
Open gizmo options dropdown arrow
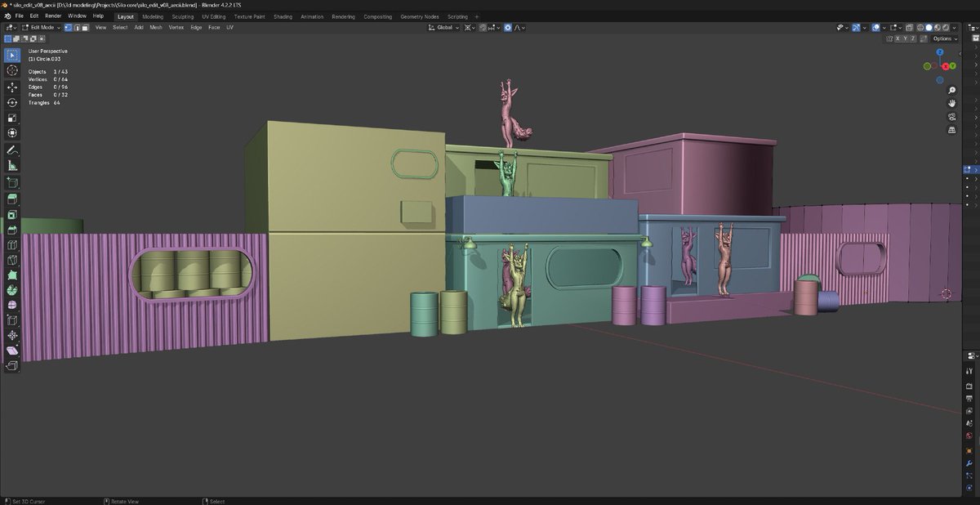coord(864,28)
